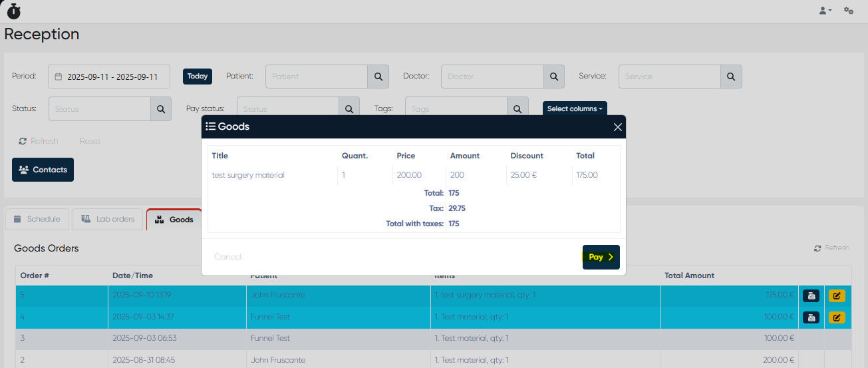Click into the Doctor input field
Image resolution: width=868 pixels, height=368 pixels.
tap(492, 77)
